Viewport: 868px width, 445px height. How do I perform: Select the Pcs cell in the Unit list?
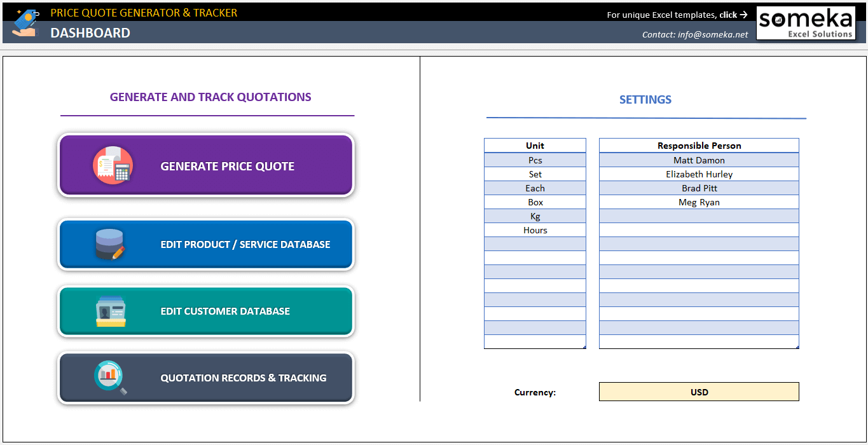[x=535, y=160]
